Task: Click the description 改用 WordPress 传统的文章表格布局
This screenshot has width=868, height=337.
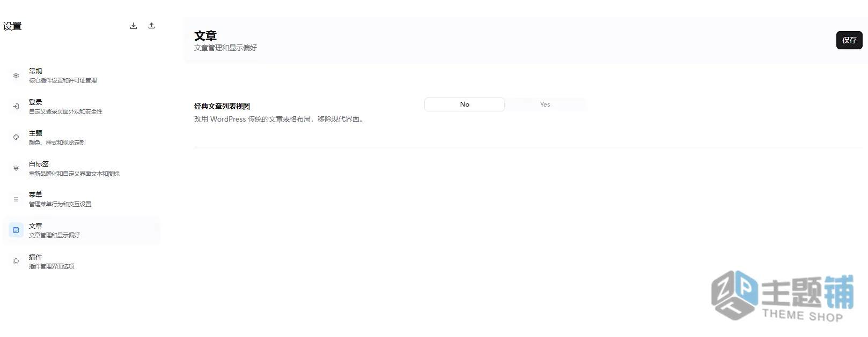Action: pyautogui.click(x=279, y=119)
